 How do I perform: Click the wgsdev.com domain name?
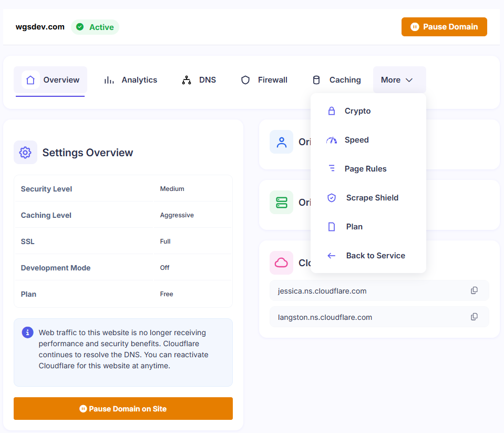click(x=40, y=27)
